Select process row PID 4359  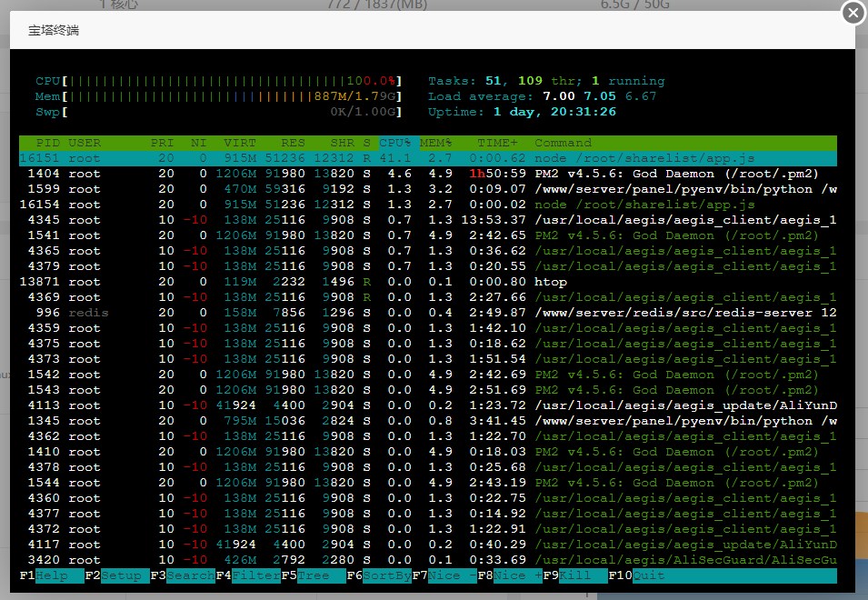click(x=428, y=328)
